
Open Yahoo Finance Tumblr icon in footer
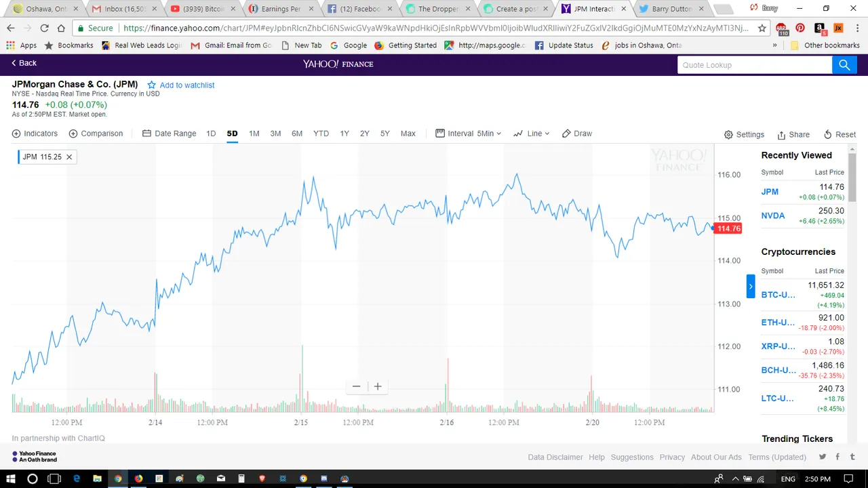point(852,457)
